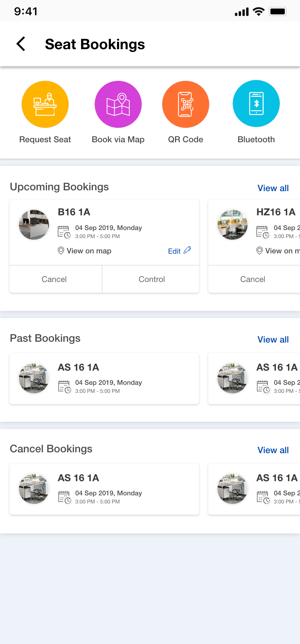Open first AS 16 1A past booking card

point(104,378)
